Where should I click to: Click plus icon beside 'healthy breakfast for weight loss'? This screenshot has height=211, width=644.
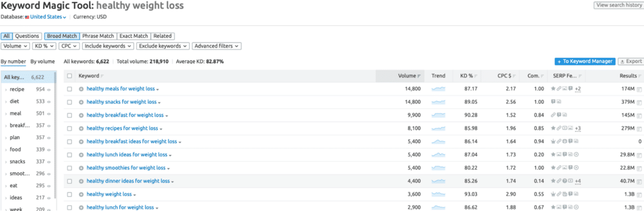[x=81, y=115]
